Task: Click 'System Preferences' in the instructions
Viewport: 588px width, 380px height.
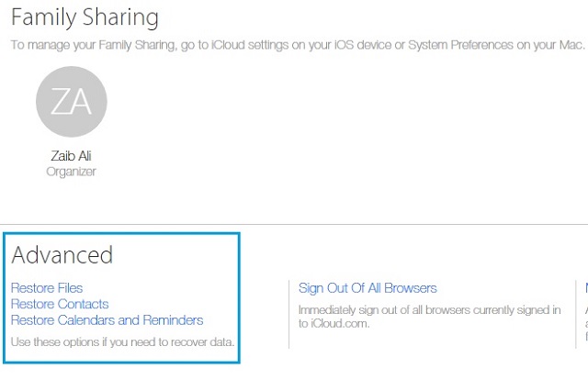Action: point(460,45)
